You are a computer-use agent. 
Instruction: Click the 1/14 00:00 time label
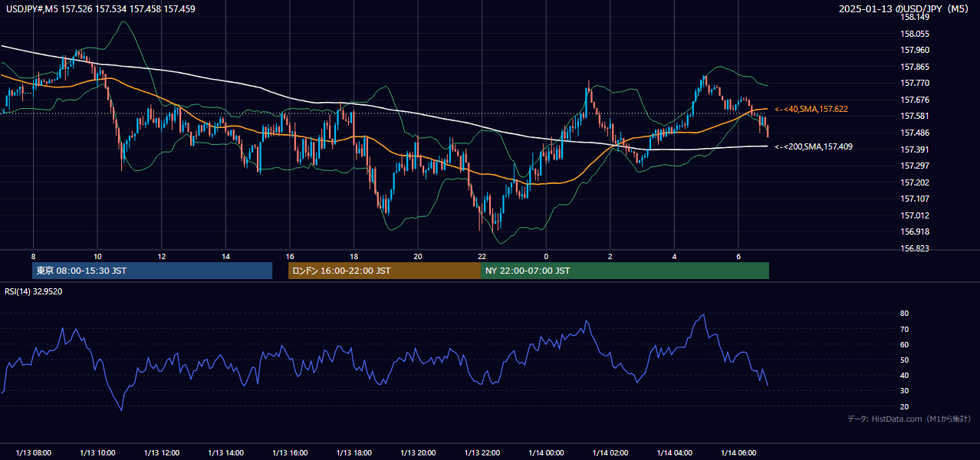pos(546,453)
